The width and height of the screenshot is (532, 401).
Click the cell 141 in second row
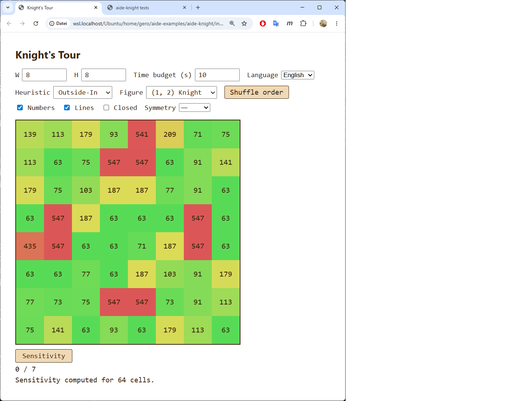226,162
